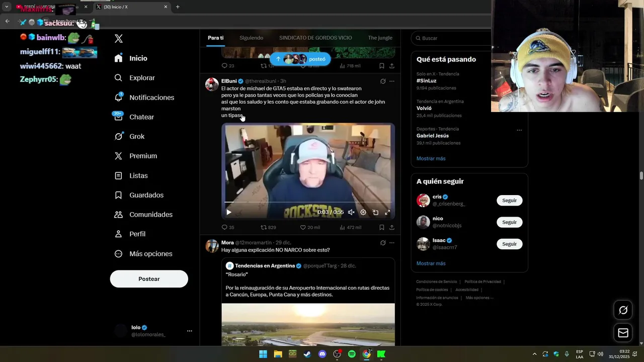Open Discord from the taskbar
The height and width of the screenshot is (362, 644).
click(x=322, y=354)
